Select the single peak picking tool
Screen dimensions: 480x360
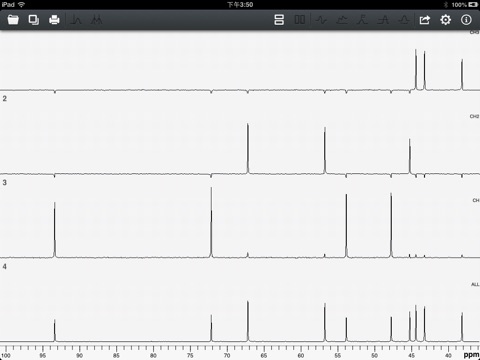click(76, 20)
